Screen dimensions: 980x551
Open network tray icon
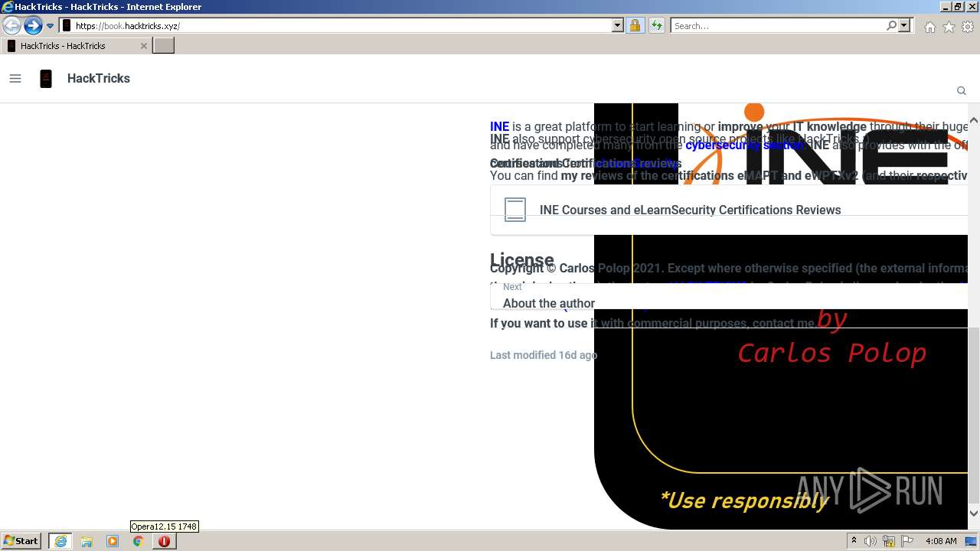pyautogui.click(x=889, y=541)
